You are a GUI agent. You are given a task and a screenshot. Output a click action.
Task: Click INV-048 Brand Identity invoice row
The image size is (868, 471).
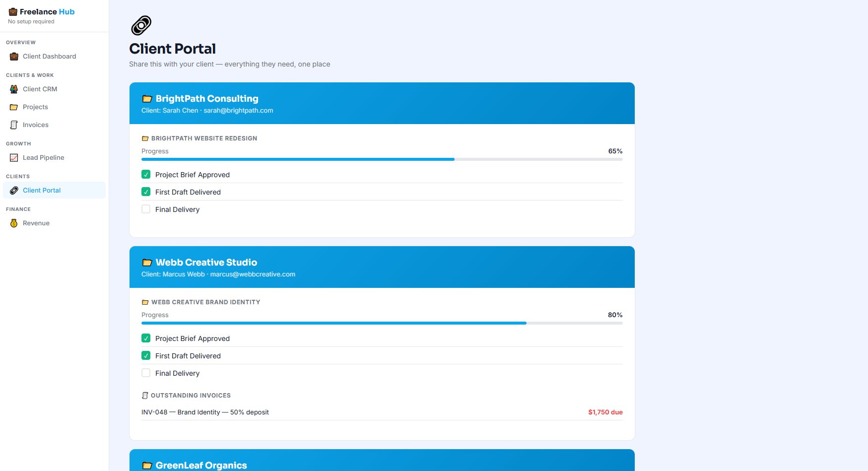point(382,412)
